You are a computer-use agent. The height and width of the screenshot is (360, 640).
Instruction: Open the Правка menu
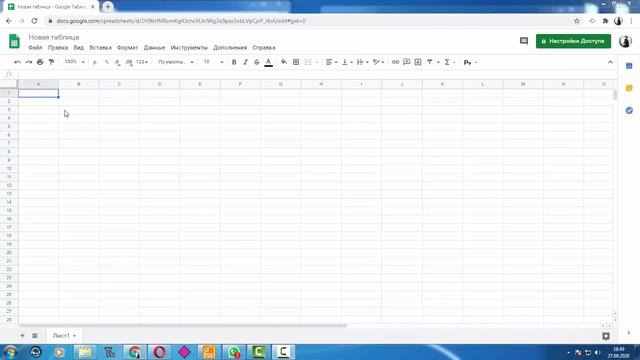pyautogui.click(x=58, y=48)
